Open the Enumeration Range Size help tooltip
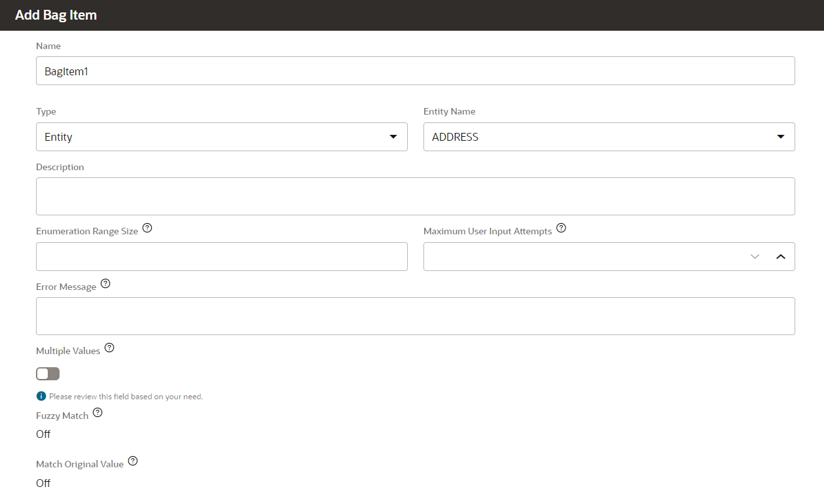Image resolution: width=824 pixels, height=504 pixels. 147,227
